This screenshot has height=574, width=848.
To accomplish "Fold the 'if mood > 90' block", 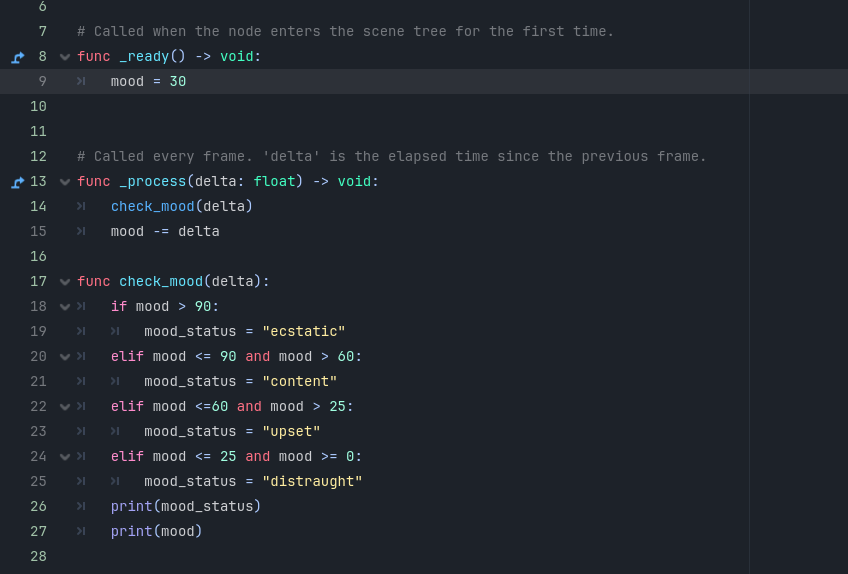I will click(x=65, y=307).
